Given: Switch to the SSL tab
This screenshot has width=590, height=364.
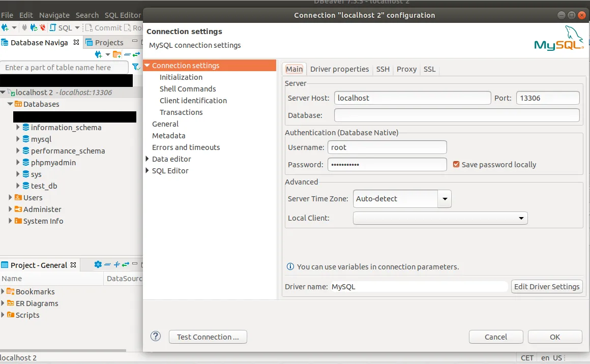Looking at the screenshot, I should pos(429,69).
